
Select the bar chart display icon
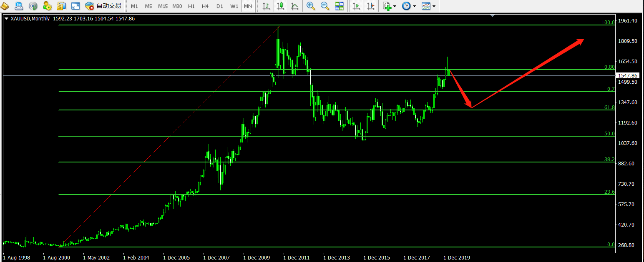coord(266,6)
